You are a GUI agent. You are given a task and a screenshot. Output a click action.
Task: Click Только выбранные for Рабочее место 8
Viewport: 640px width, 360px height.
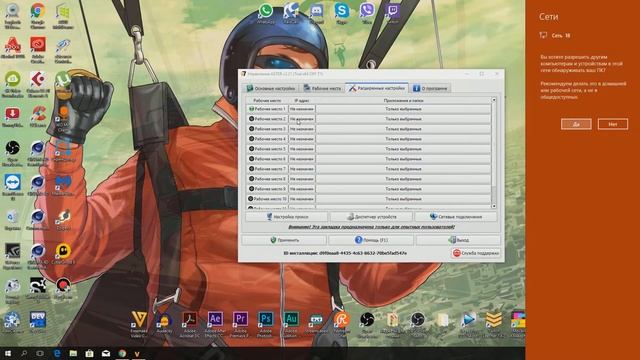(x=403, y=179)
